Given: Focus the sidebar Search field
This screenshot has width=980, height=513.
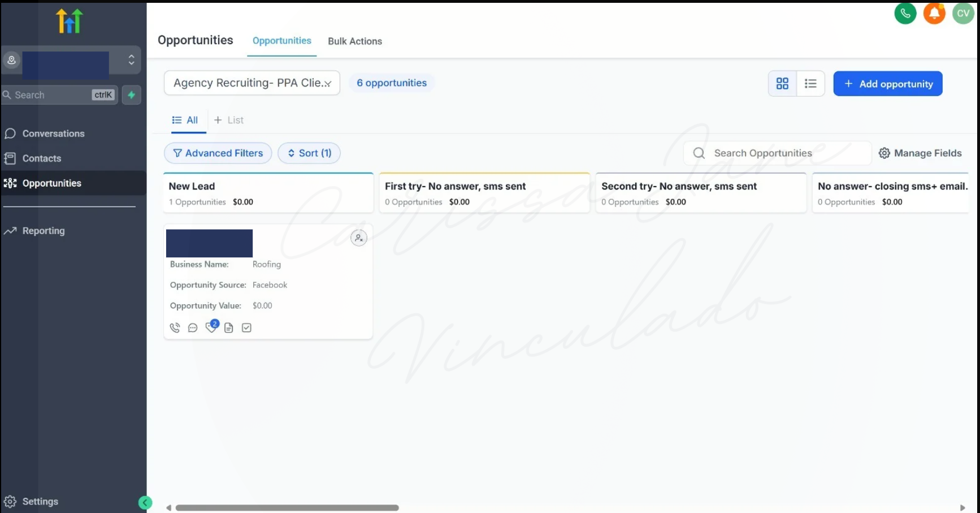Looking at the screenshot, I should tap(59, 95).
